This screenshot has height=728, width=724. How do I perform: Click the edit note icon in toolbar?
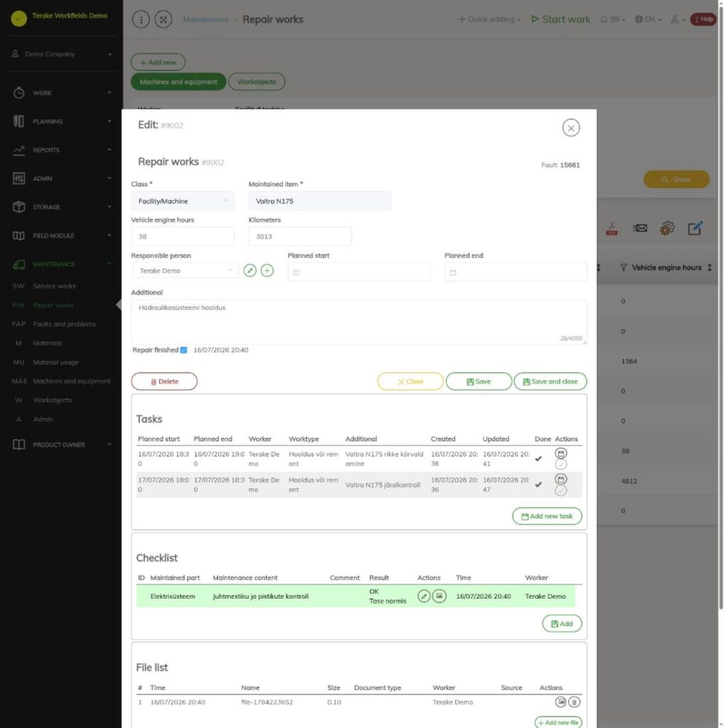695,228
